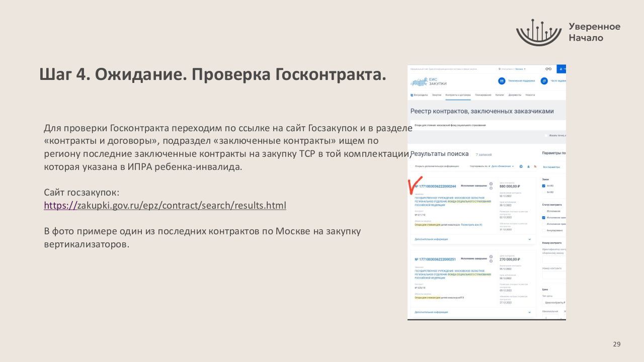
Task: Click the globe icon above search results
Action: (521, 166)
